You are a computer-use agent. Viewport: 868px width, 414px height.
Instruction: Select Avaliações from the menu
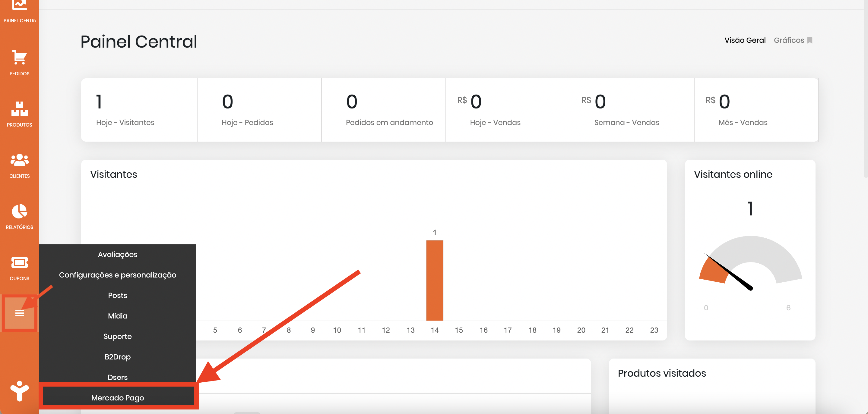click(118, 255)
